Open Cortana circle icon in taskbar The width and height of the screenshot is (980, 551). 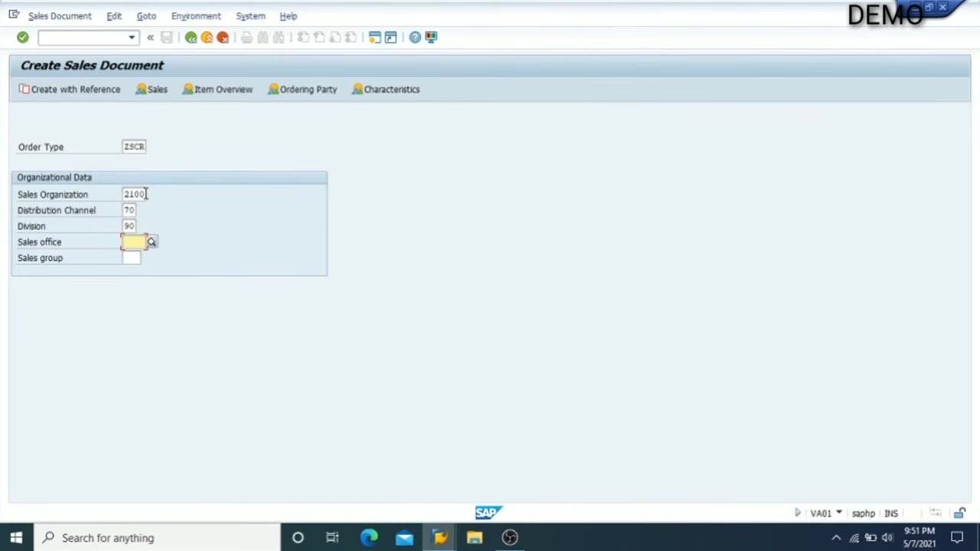[298, 538]
